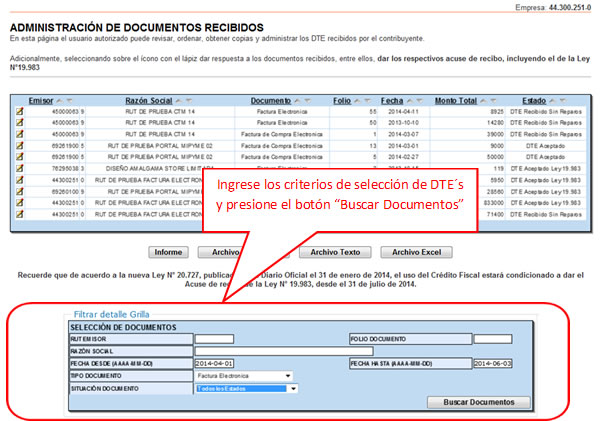Focus the Folio Documento input field
600x421 pixels.
493,339
